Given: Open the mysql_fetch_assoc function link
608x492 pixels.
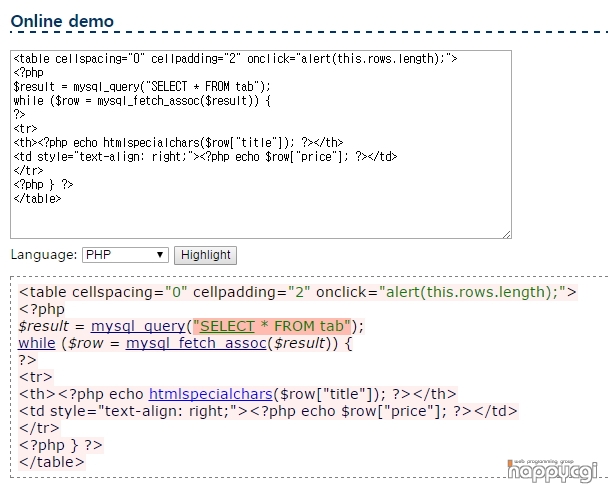Looking at the screenshot, I should point(196,343).
